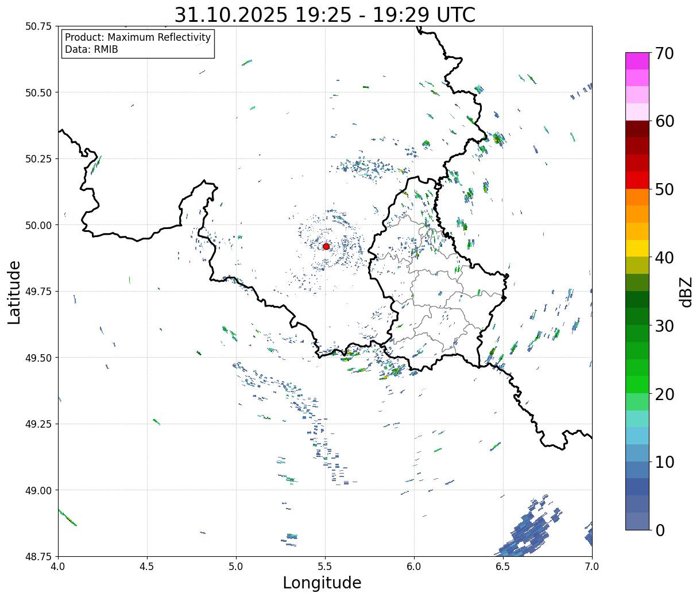
Task: Click the '70' colorbar tick label
Action: pyautogui.click(x=664, y=53)
